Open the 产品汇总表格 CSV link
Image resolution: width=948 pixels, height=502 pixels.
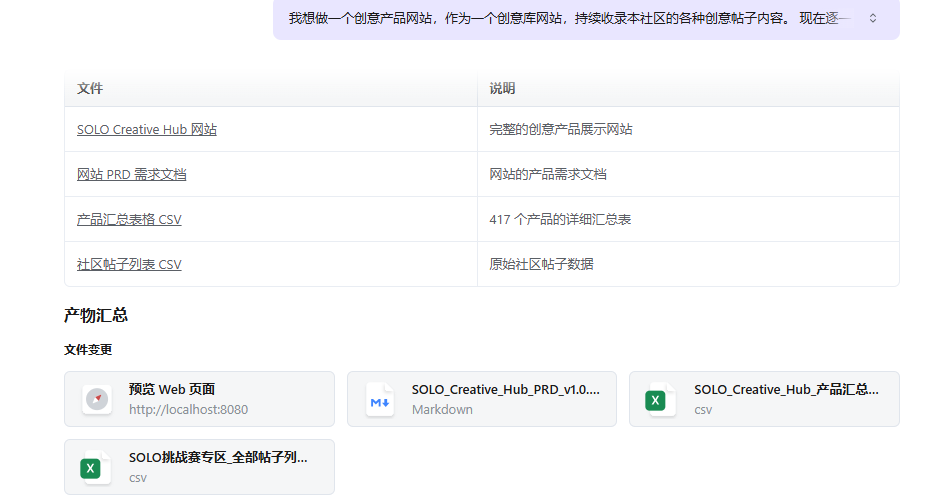tap(129, 219)
